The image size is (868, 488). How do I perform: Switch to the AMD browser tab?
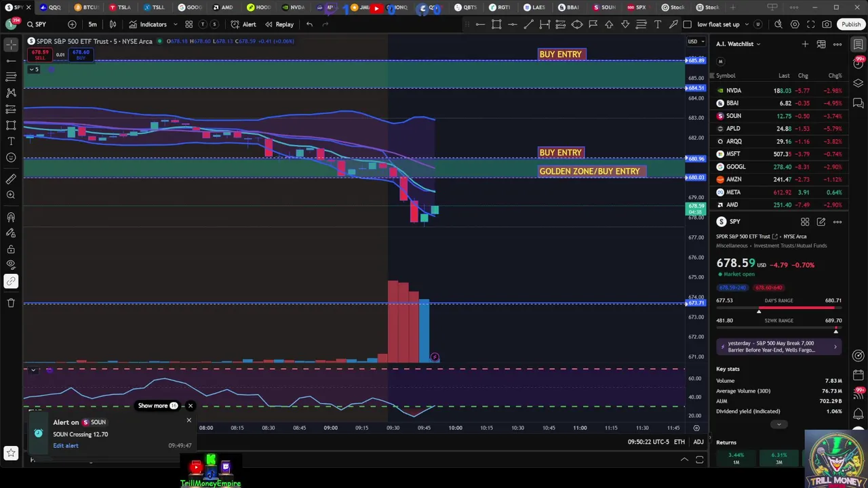(223, 7)
